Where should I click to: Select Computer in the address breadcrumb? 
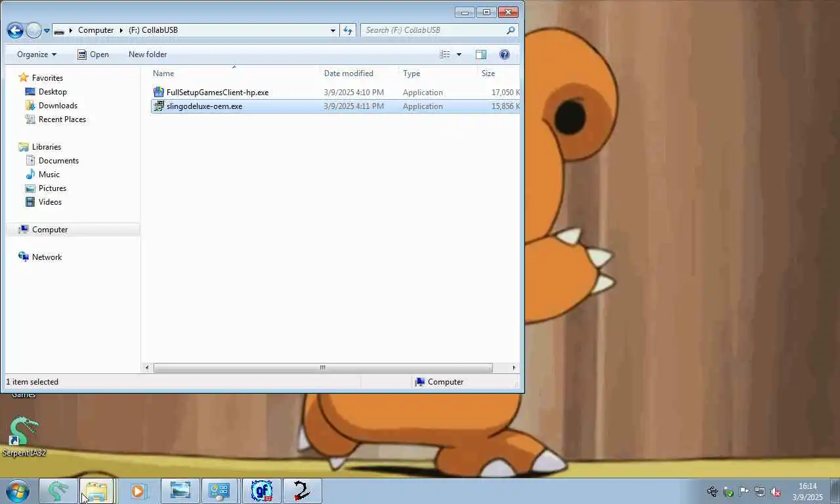(x=96, y=30)
